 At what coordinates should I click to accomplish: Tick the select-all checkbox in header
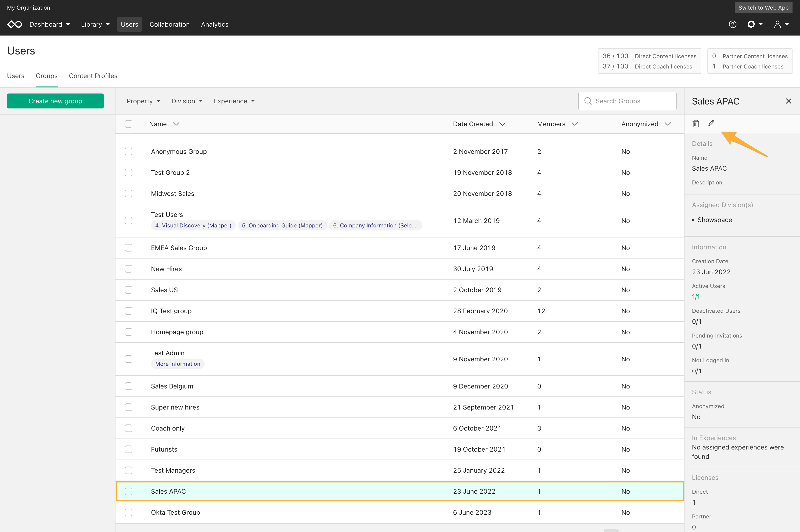click(129, 124)
